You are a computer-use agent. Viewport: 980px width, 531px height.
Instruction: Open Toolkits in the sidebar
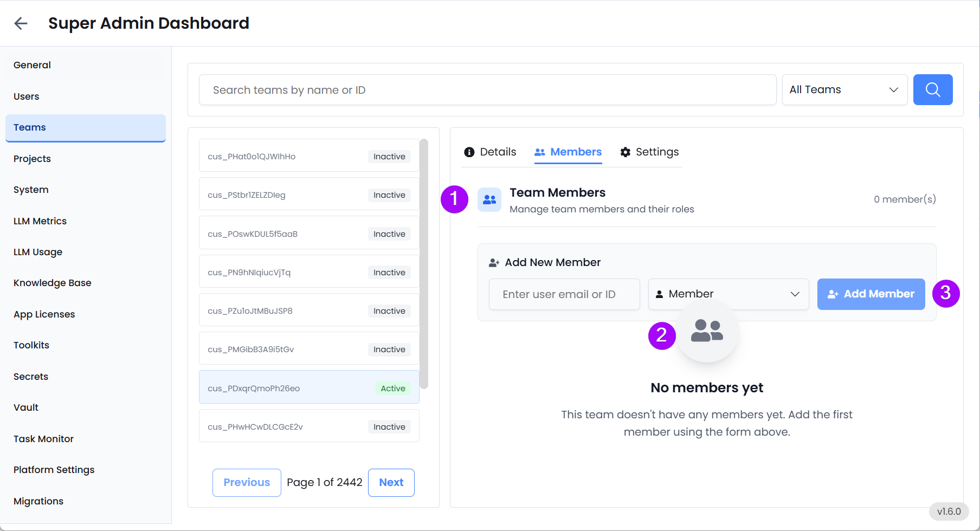tap(86, 345)
